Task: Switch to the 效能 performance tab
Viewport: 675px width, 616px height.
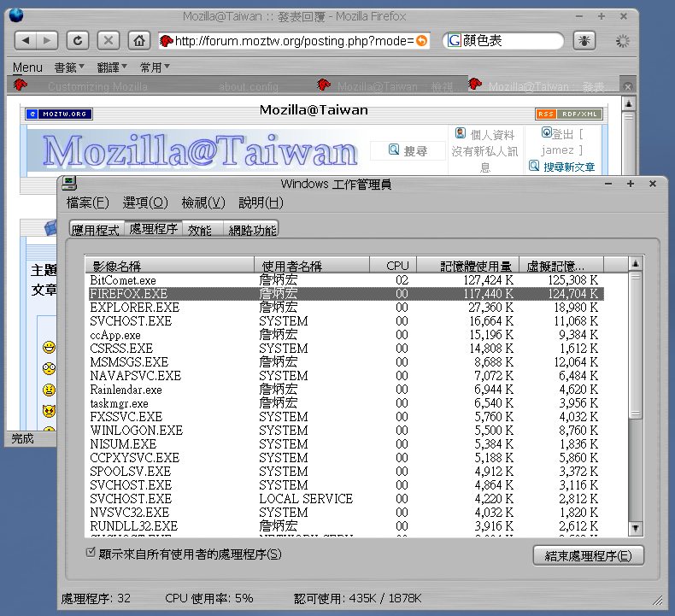Action: pos(200,229)
